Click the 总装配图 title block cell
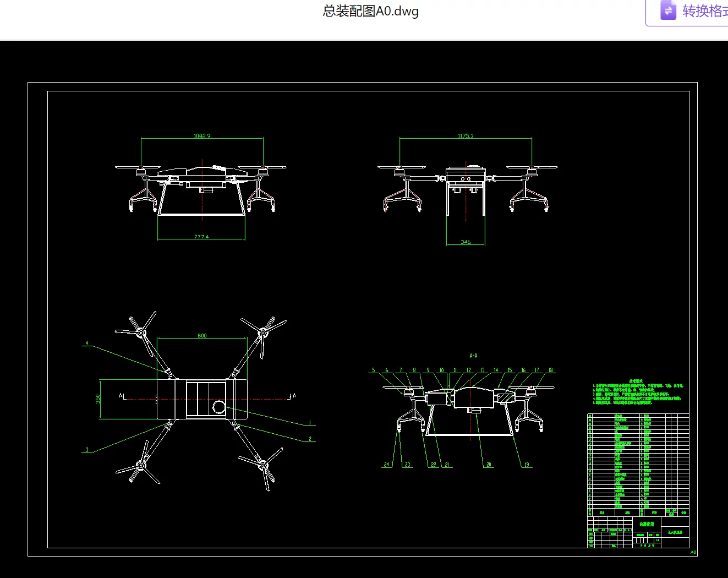 pyautogui.click(x=647, y=524)
